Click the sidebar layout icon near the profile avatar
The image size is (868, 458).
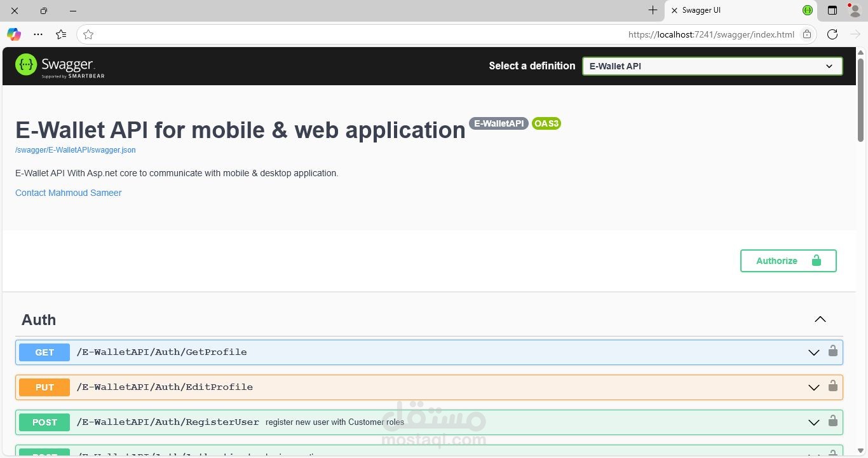[x=831, y=10]
